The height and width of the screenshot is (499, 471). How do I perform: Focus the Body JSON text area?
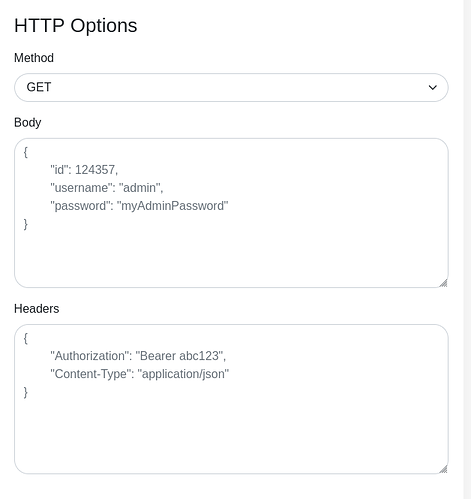click(x=231, y=213)
